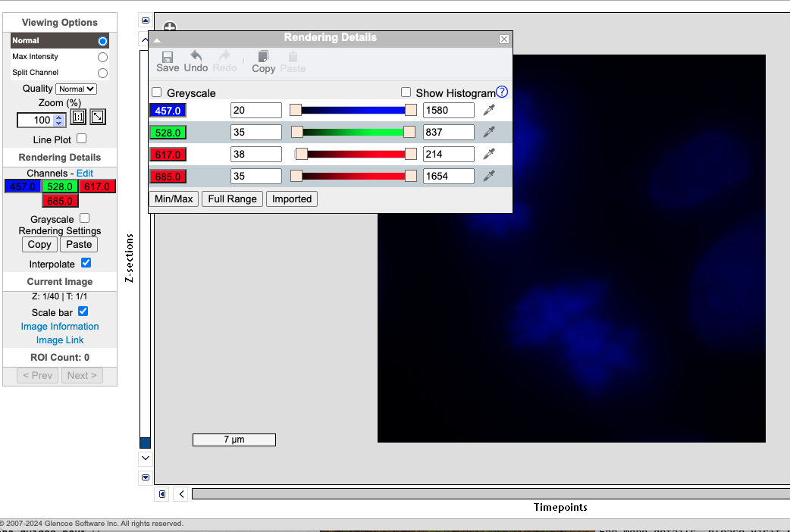The image size is (790, 532).
Task: Undo the last rendering change
Action: (196, 62)
